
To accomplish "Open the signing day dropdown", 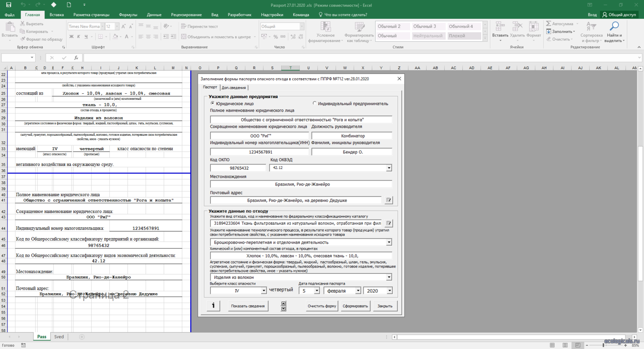I will 316,291.
